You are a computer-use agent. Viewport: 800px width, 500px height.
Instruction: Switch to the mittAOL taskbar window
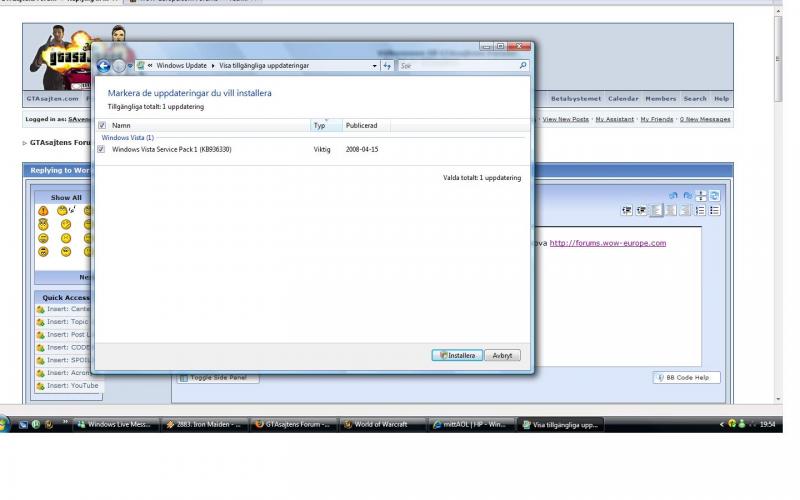[x=470, y=424]
